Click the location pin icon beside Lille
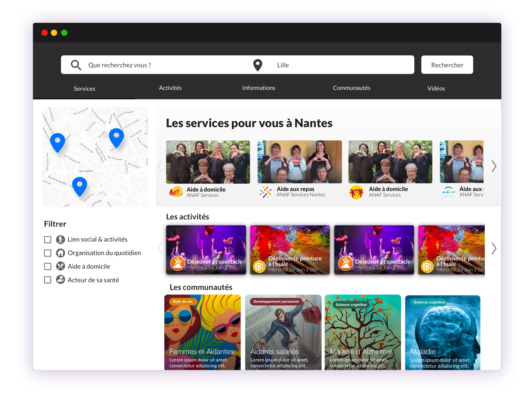Image resolution: width=532 pixels, height=399 pixels. click(257, 65)
